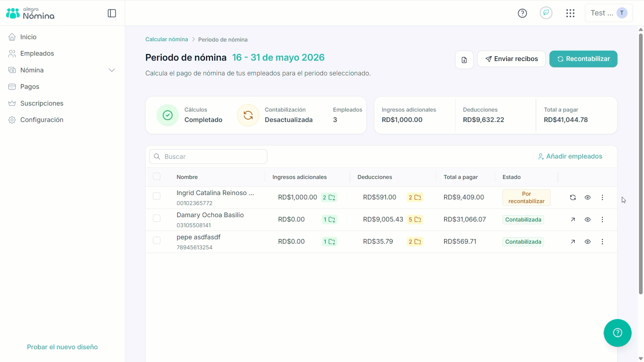Open more options menu for pepe asdfasdf
This screenshot has height=362, width=644.
(x=602, y=242)
